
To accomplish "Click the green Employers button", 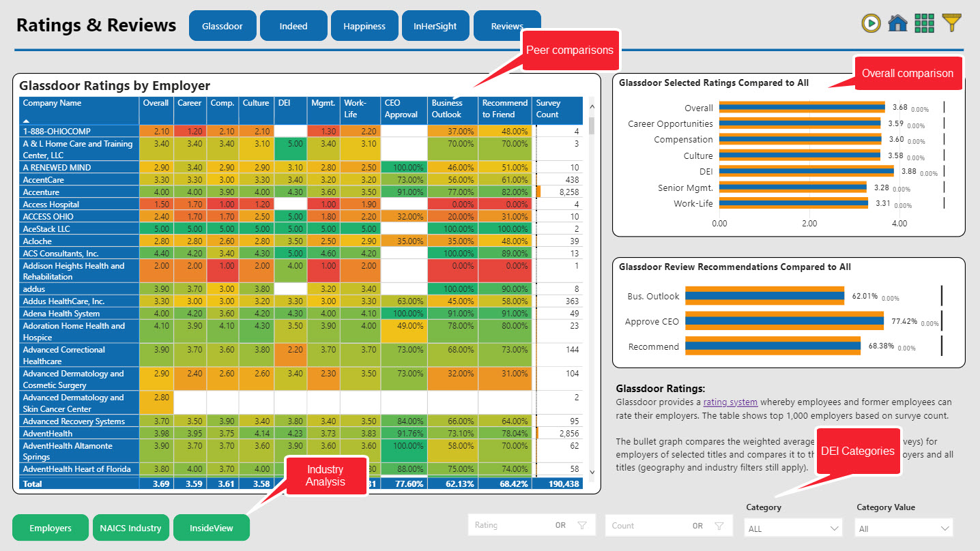I will [x=50, y=527].
